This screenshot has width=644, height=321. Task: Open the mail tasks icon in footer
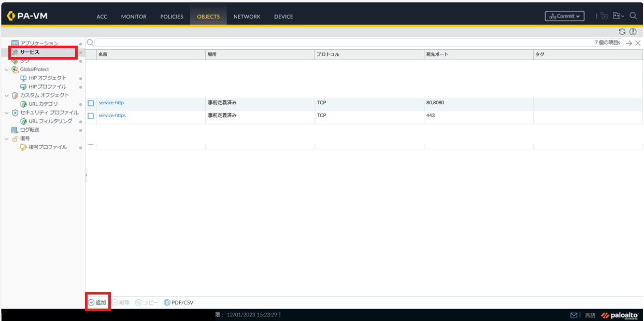tap(574, 315)
